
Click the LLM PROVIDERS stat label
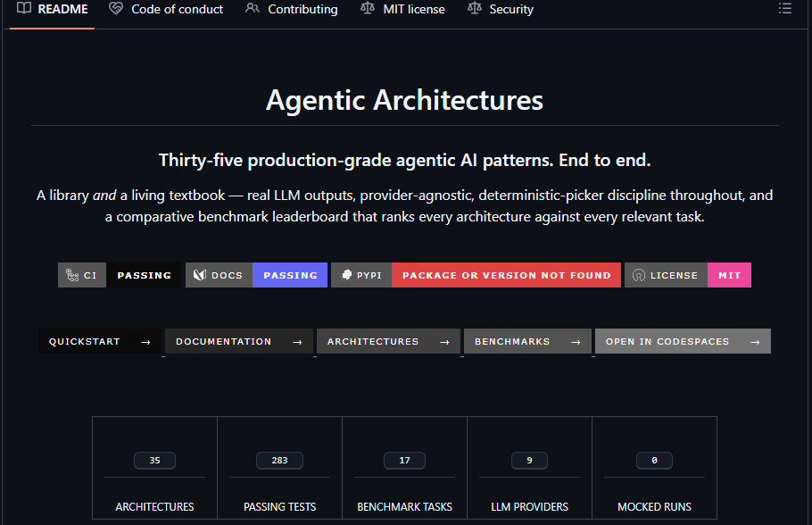pos(529,507)
